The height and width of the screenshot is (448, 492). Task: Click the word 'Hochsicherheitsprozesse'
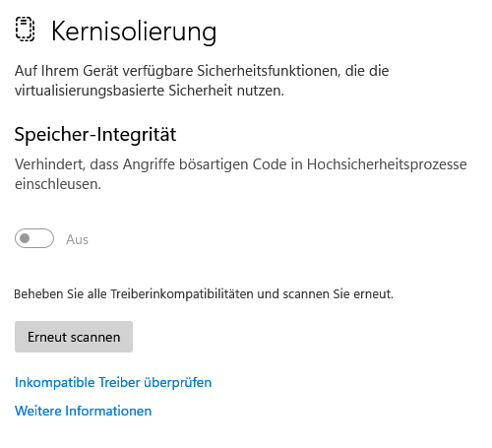pos(387,164)
